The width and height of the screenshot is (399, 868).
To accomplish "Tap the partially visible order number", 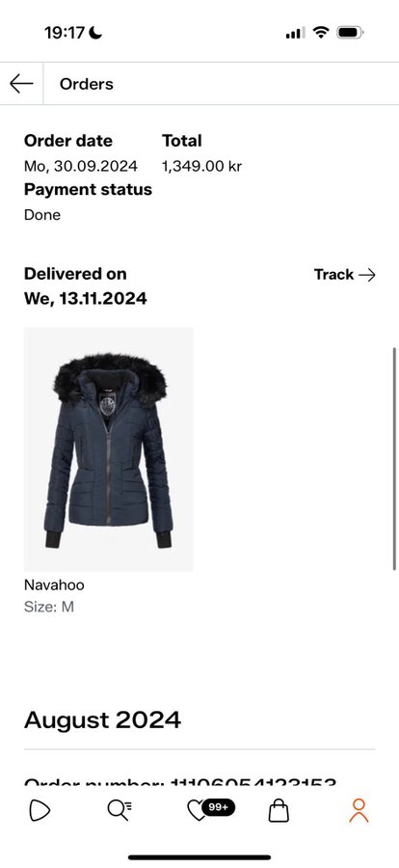I will pos(180,782).
